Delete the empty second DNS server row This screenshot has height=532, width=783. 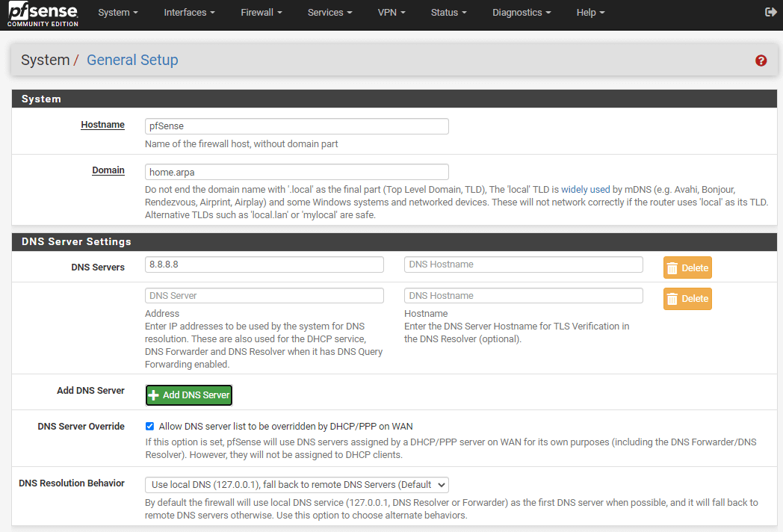(687, 299)
